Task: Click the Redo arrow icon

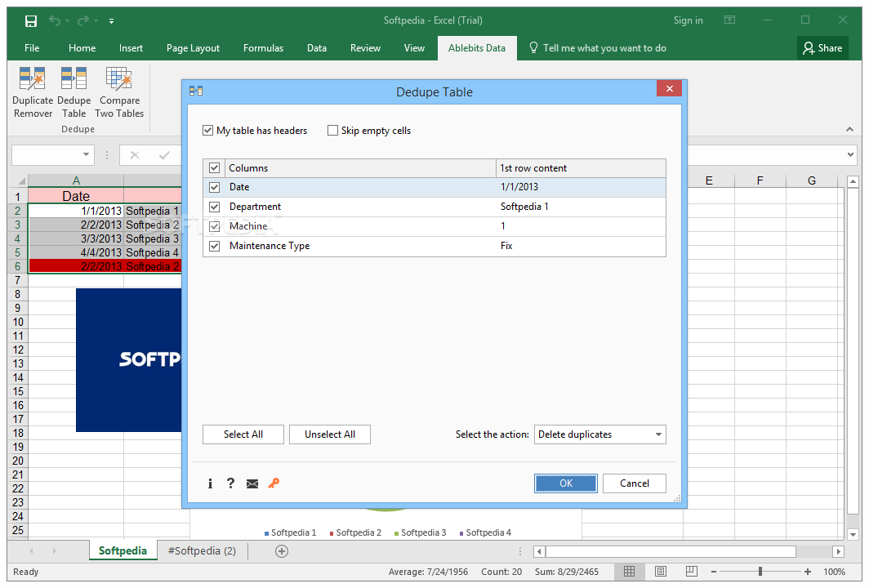Action: tap(83, 20)
